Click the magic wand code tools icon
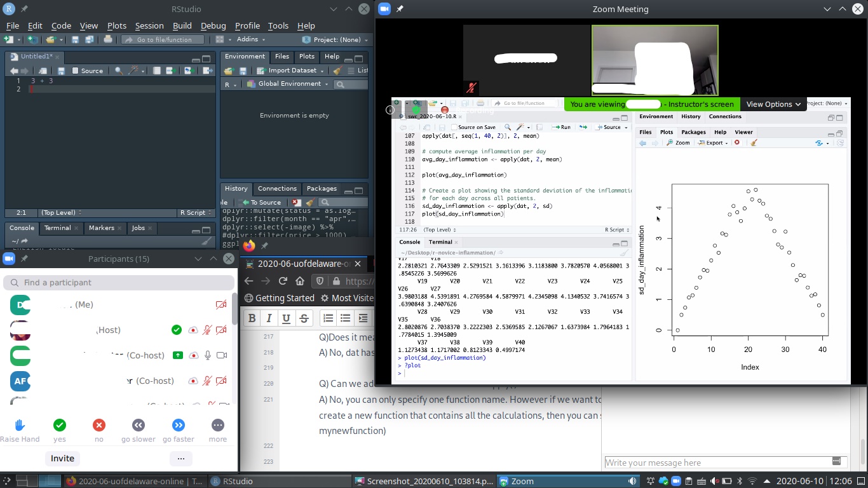The width and height of the screenshot is (868, 488). pyautogui.click(x=520, y=127)
